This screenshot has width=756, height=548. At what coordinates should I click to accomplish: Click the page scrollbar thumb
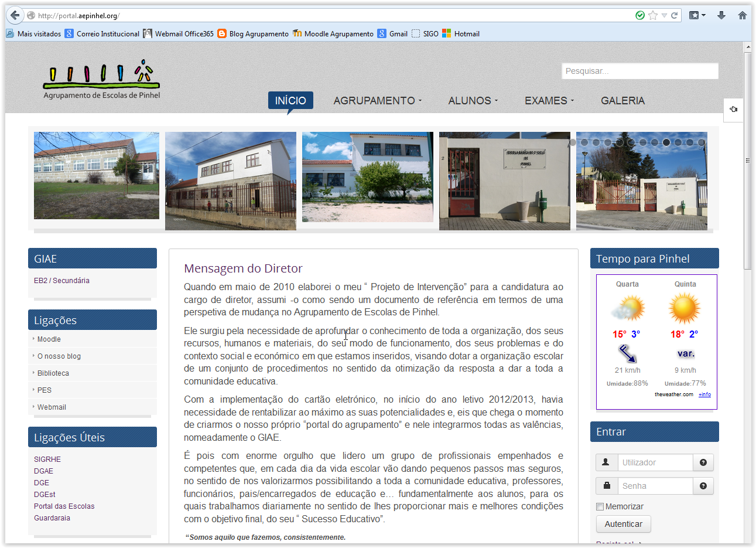click(x=748, y=161)
